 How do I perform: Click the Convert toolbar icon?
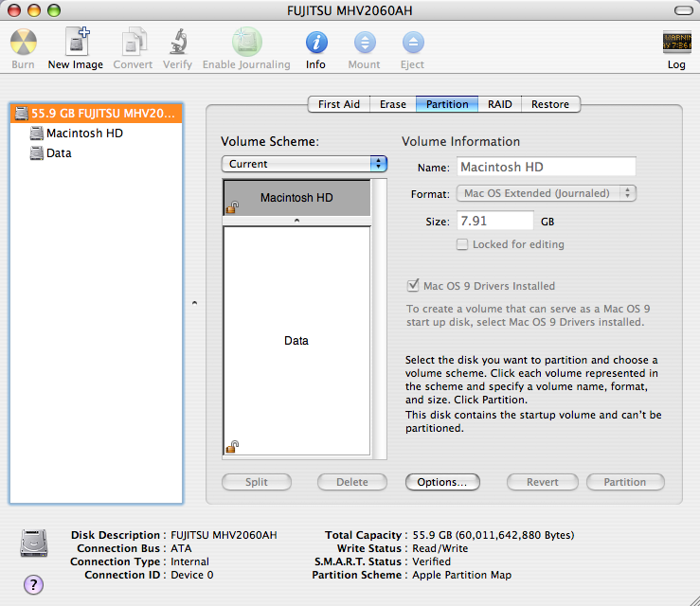pos(134,42)
